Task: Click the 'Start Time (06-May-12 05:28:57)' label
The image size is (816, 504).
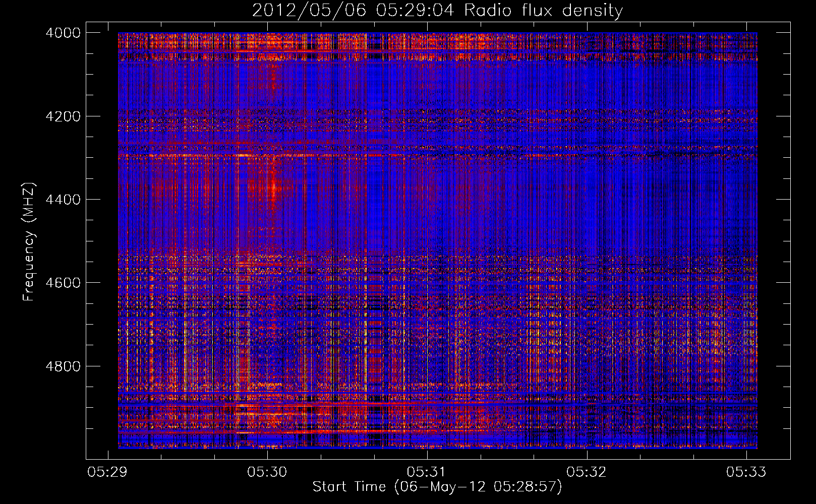Action: click(437, 487)
